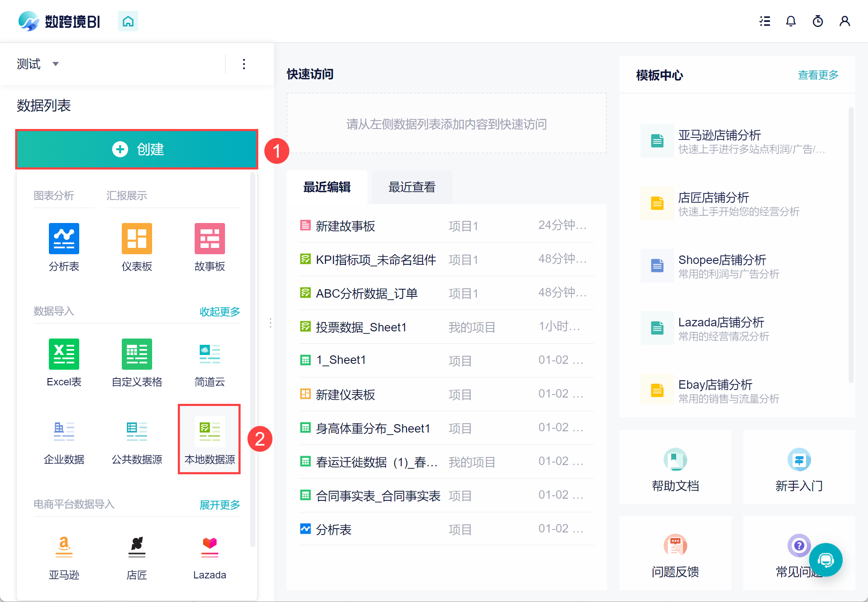
Task: Open the user profile icon
Action: (844, 21)
